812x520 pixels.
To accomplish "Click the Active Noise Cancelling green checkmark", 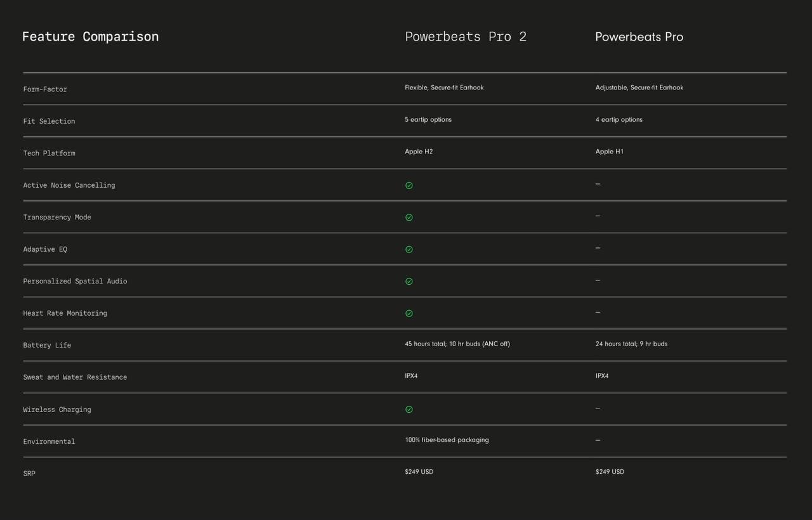I will click(409, 185).
